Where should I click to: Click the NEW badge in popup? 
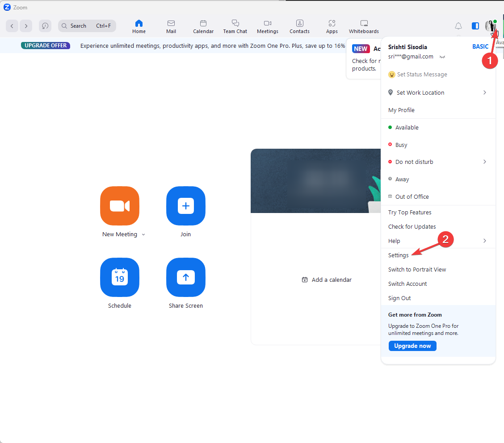click(361, 49)
